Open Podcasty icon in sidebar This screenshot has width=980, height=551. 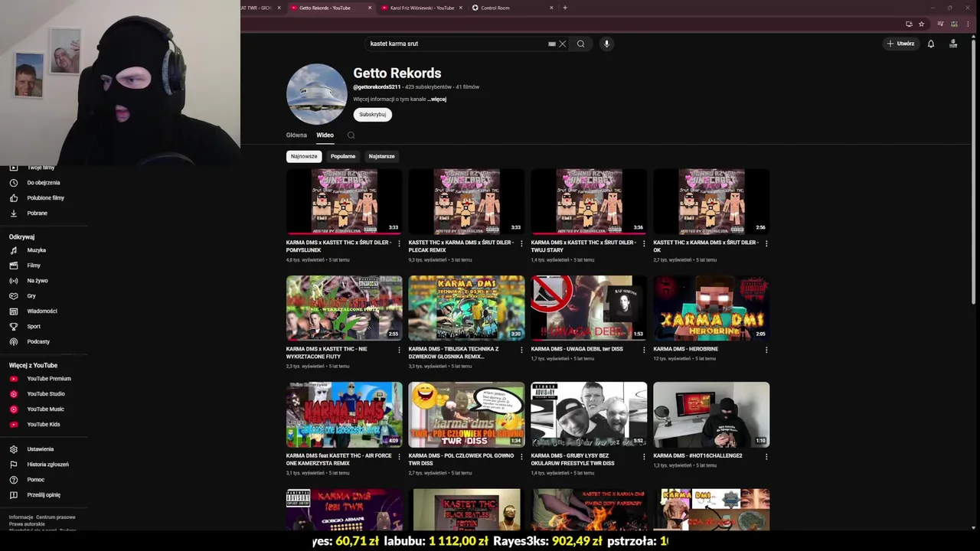click(x=13, y=342)
